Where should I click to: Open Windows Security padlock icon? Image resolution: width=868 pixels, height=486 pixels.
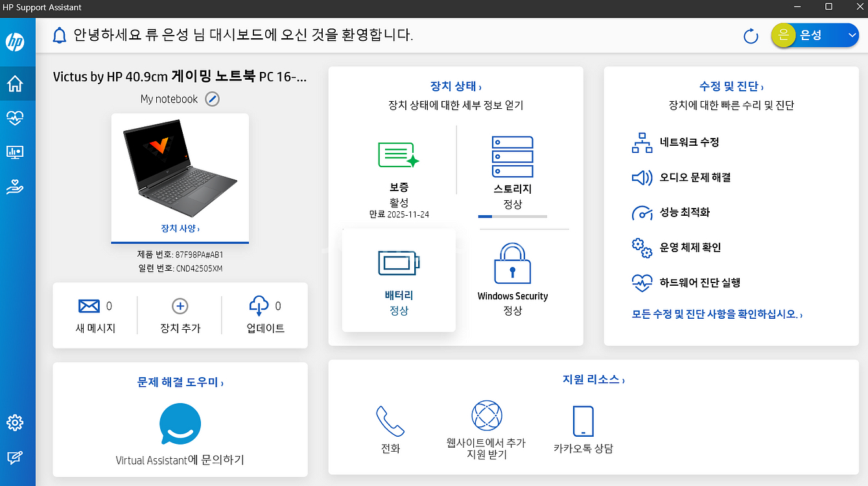click(512, 263)
